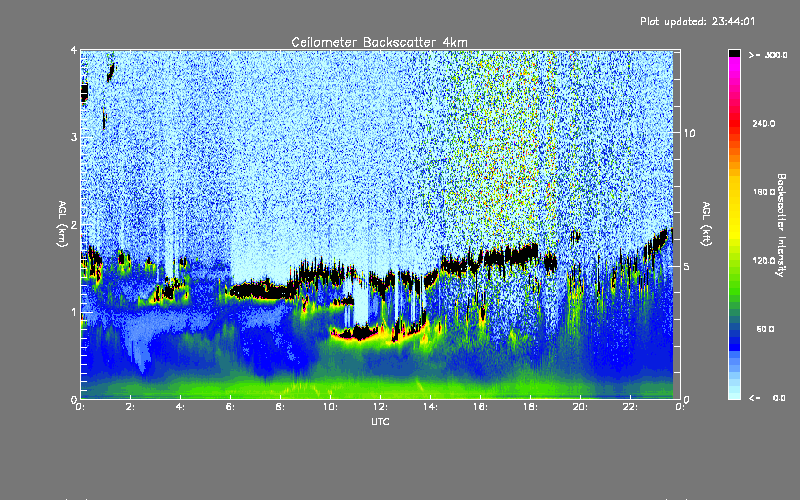800x500 pixels.
Task: Click the 1 km tick label
Action: pyautogui.click(x=74, y=312)
